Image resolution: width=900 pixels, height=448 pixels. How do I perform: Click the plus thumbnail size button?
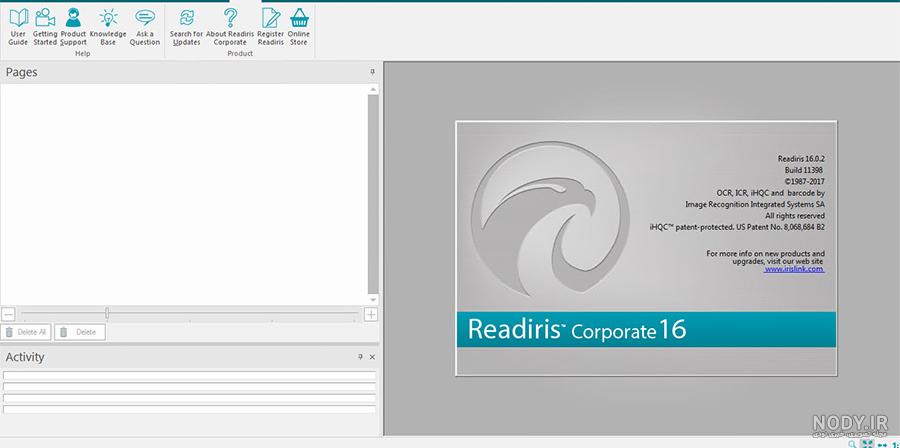pyautogui.click(x=371, y=314)
